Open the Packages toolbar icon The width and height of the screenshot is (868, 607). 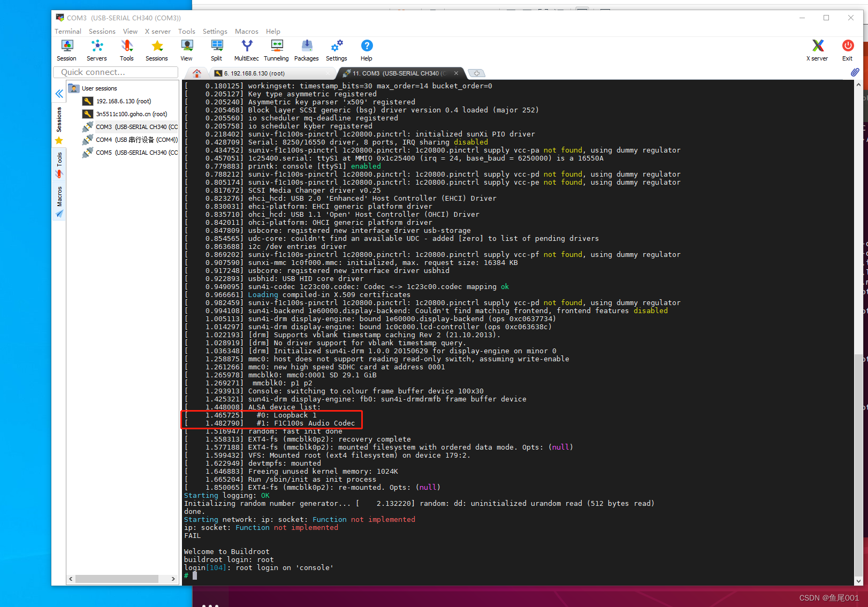click(x=306, y=50)
